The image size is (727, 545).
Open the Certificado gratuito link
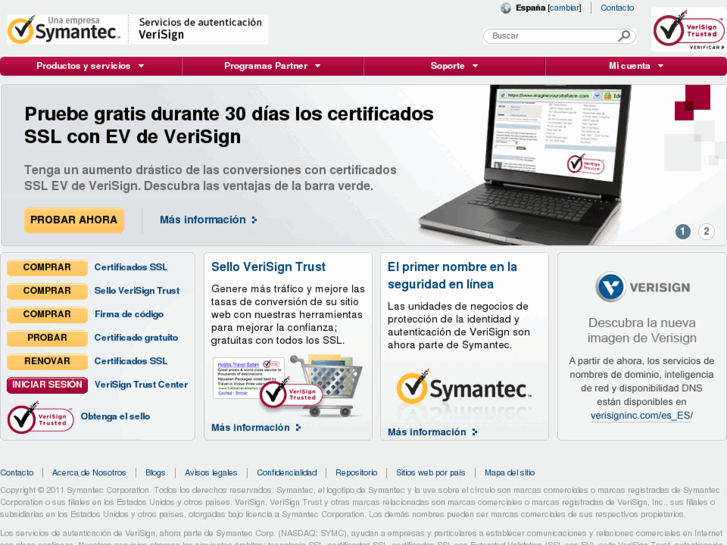pyautogui.click(x=136, y=338)
